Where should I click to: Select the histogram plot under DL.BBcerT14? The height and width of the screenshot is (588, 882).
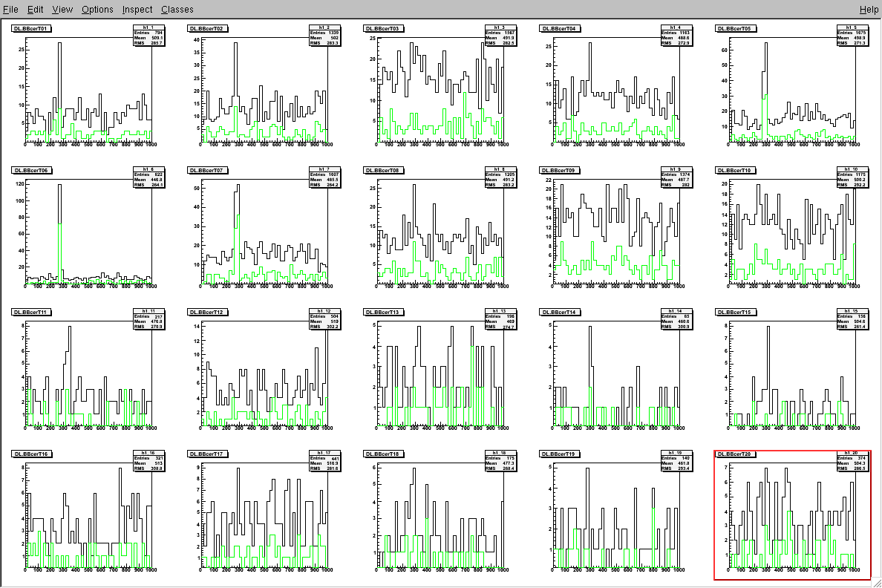tap(616, 373)
